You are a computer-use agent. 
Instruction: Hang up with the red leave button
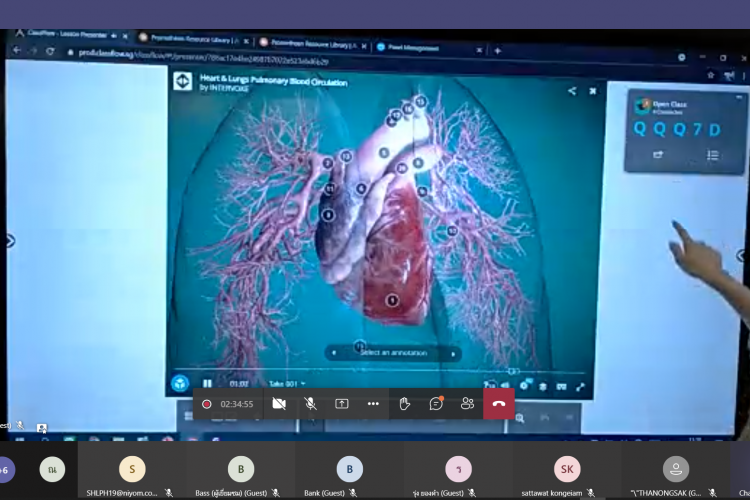[498, 403]
